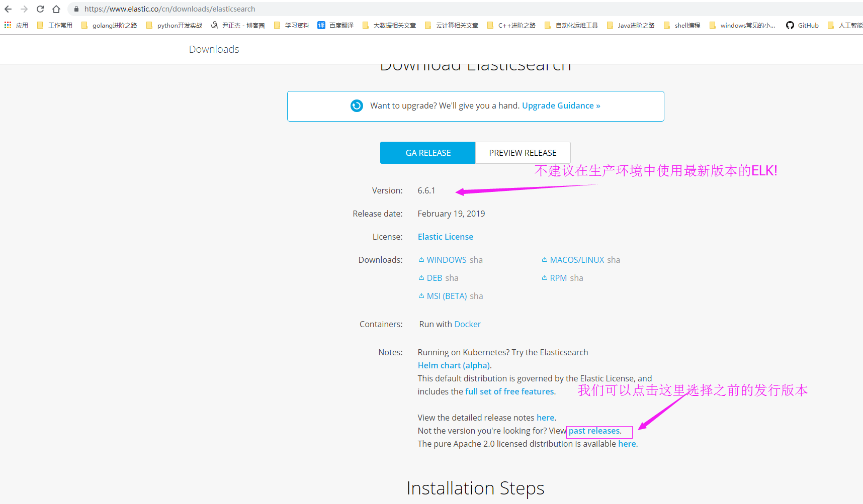Open the shell编程 bookmark folder
Viewport: 863px width, 504px height.
coord(681,25)
